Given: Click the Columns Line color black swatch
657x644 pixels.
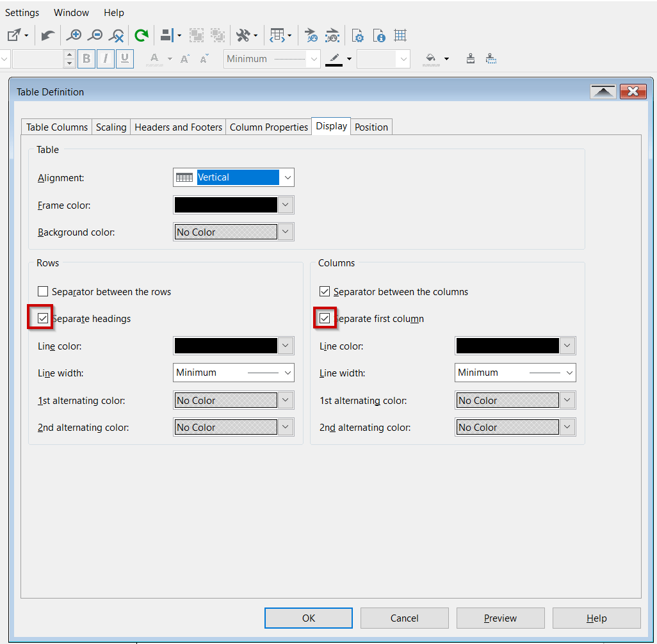Looking at the screenshot, I should [x=507, y=346].
